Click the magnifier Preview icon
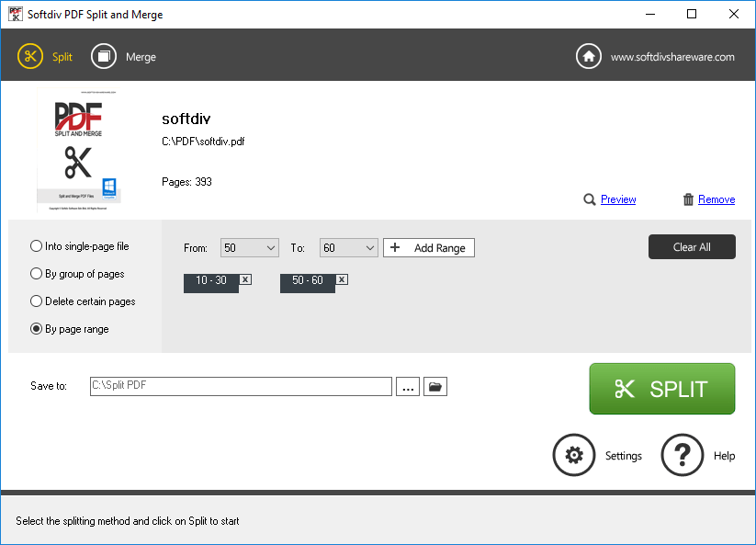 (x=590, y=199)
